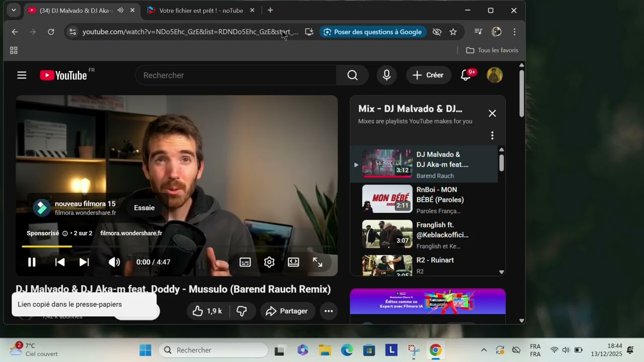
Task: Expand hidden system tray icons chevron
Action: pyautogui.click(x=484, y=350)
